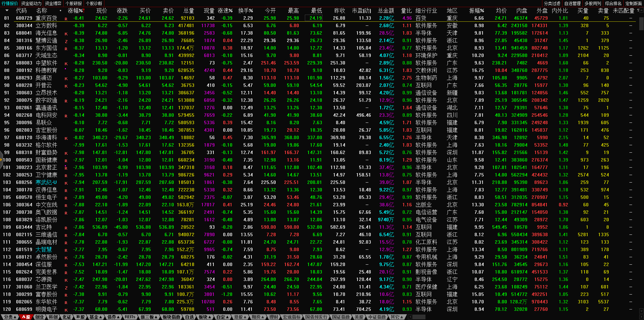Open the column menu triangle beside 代码
The height and width of the screenshot is (320, 644).
click(7, 11)
